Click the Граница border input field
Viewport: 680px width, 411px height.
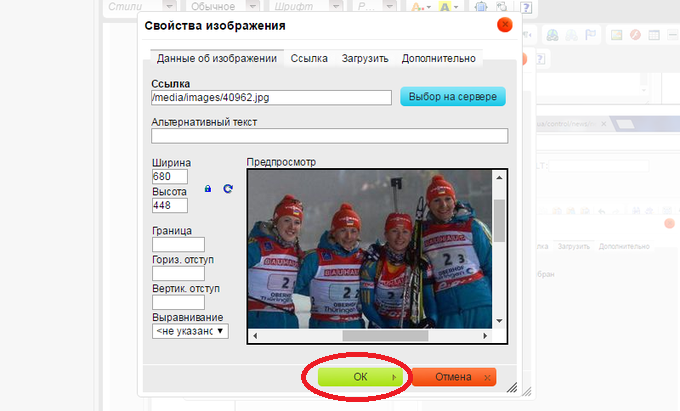point(178,244)
